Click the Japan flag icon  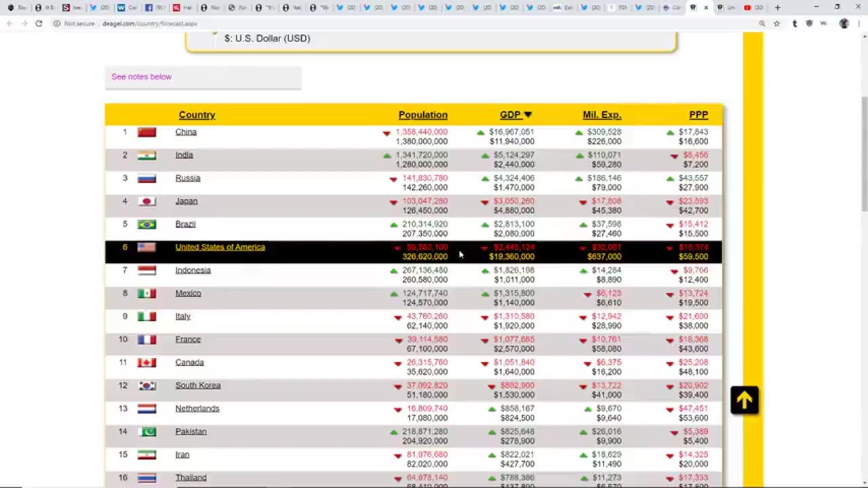(x=146, y=201)
